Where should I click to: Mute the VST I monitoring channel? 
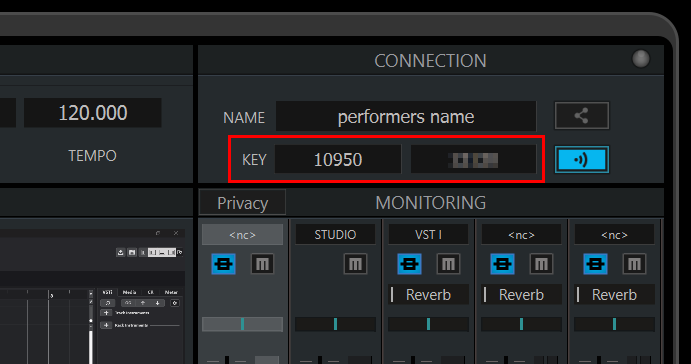[x=448, y=264]
